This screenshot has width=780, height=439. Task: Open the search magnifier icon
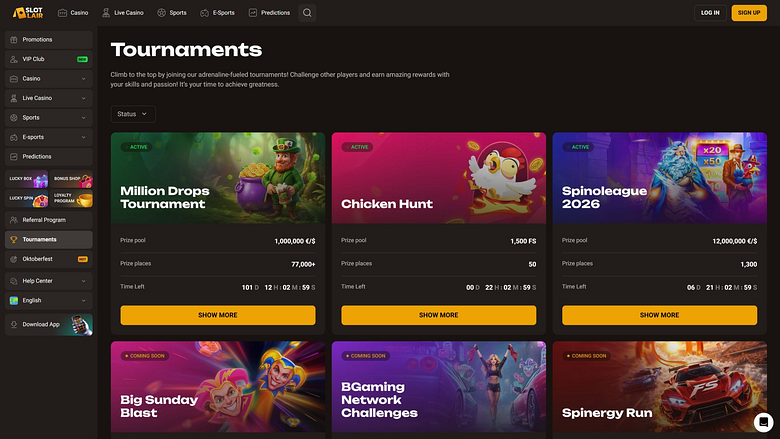tap(307, 13)
